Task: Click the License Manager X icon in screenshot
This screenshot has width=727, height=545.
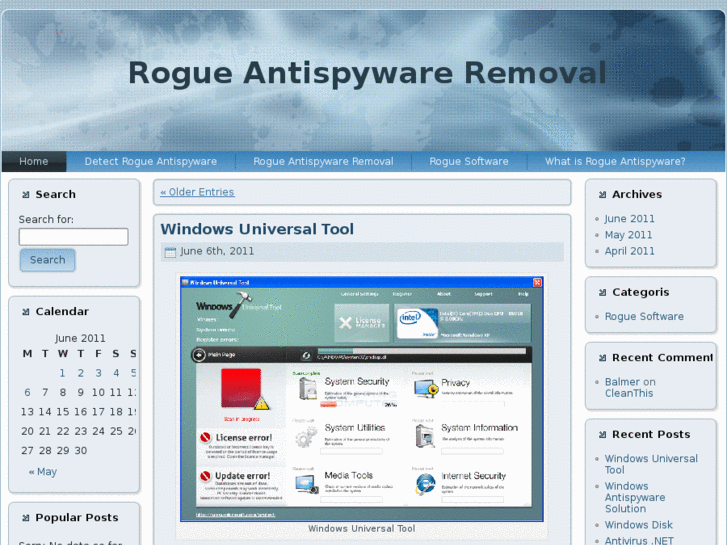Action: click(x=345, y=323)
